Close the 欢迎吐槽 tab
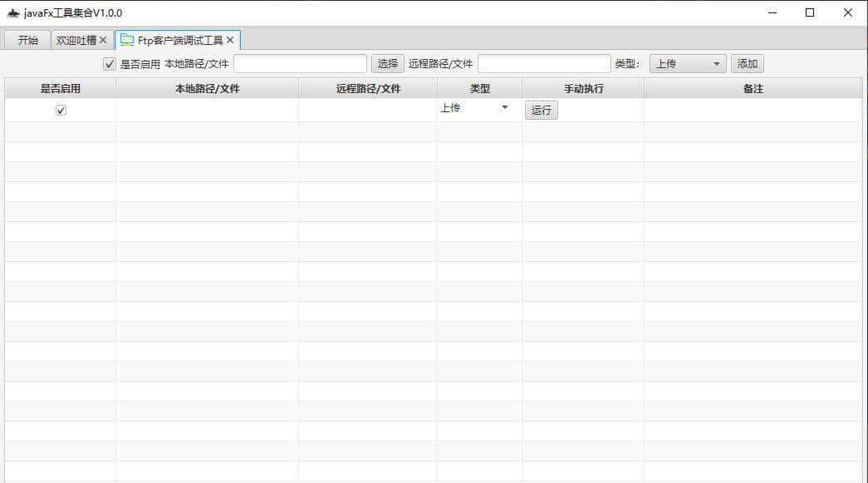868x483 pixels. [x=103, y=38]
